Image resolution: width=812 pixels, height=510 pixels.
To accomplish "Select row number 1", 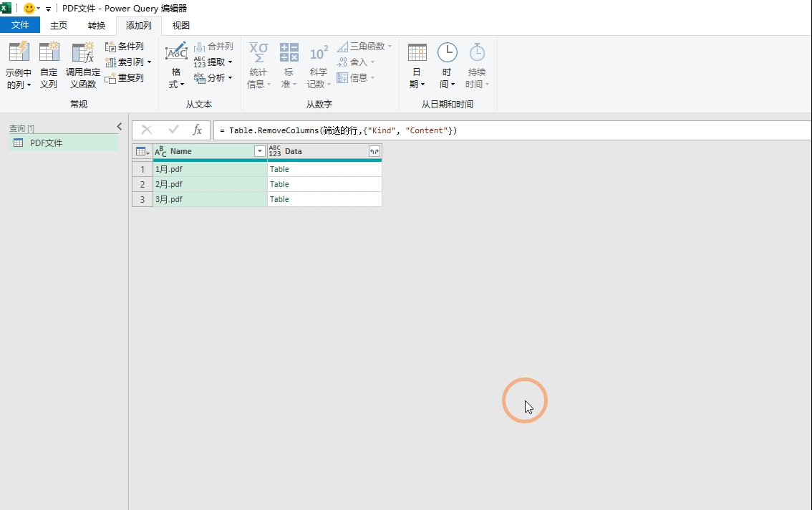I will [142, 169].
